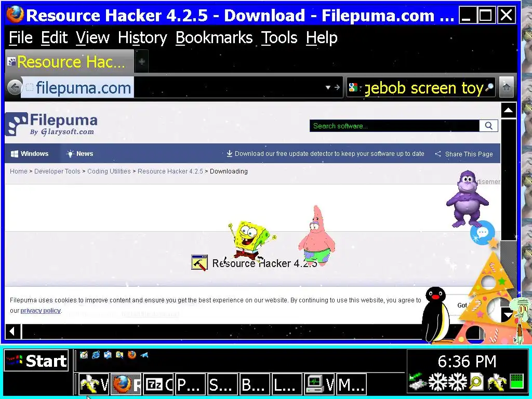The width and height of the screenshot is (532, 399).
Task: Click the purple Bonzi gorilla character
Action: 467,199
